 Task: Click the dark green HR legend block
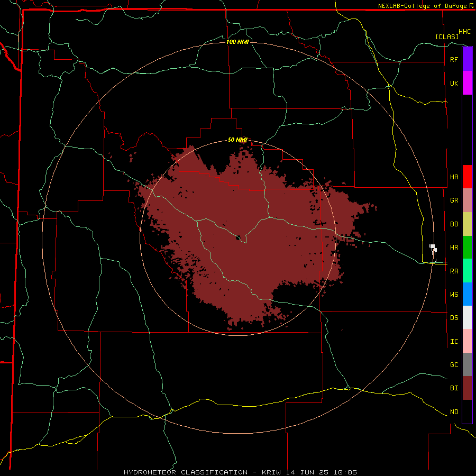tap(467, 248)
